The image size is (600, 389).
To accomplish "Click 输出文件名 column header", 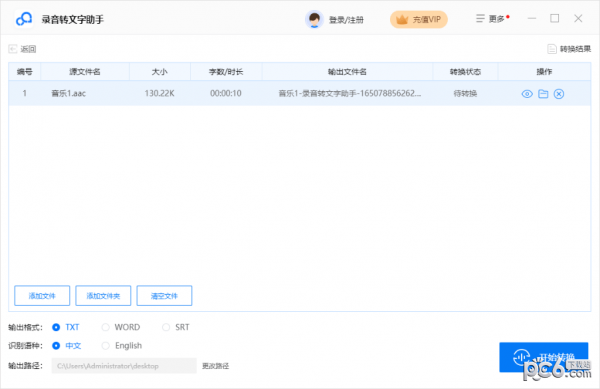I will [347, 72].
